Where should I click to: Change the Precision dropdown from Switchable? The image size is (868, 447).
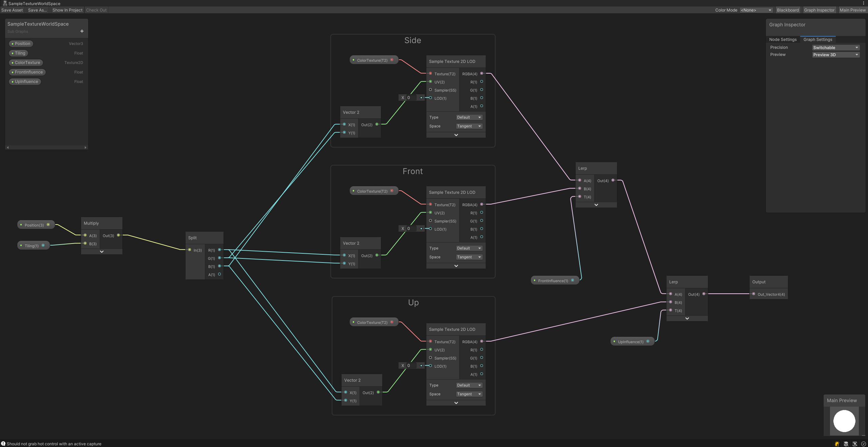(835, 47)
